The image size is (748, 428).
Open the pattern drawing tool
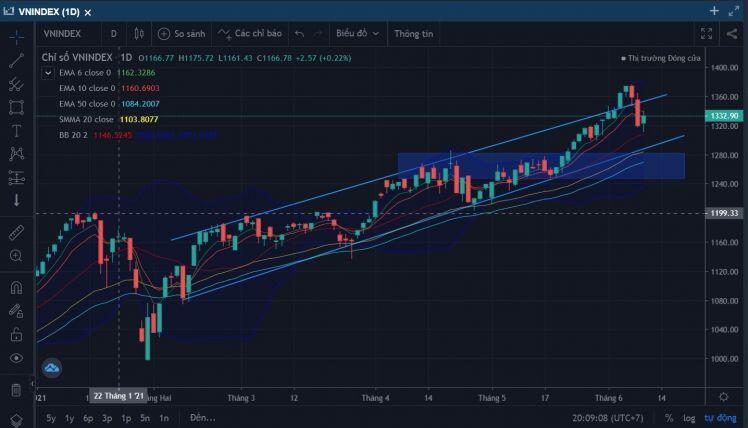point(16,154)
